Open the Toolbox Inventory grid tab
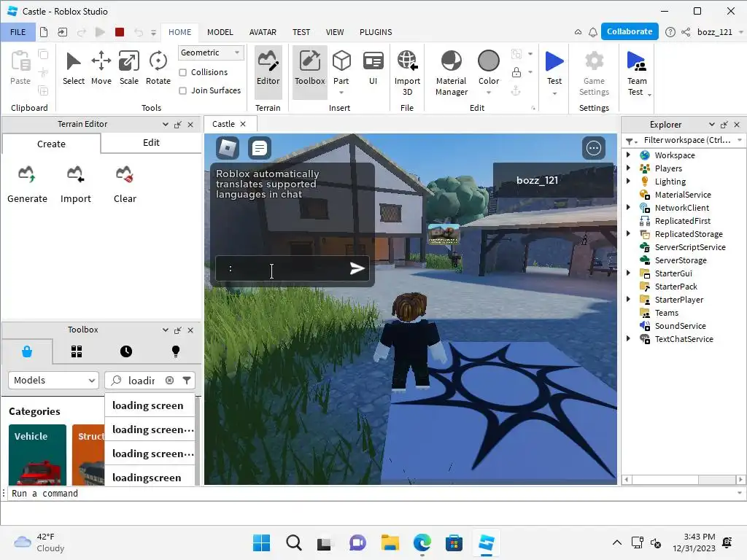Image resolution: width=747 pixels, height=560 pixels. 76,351
